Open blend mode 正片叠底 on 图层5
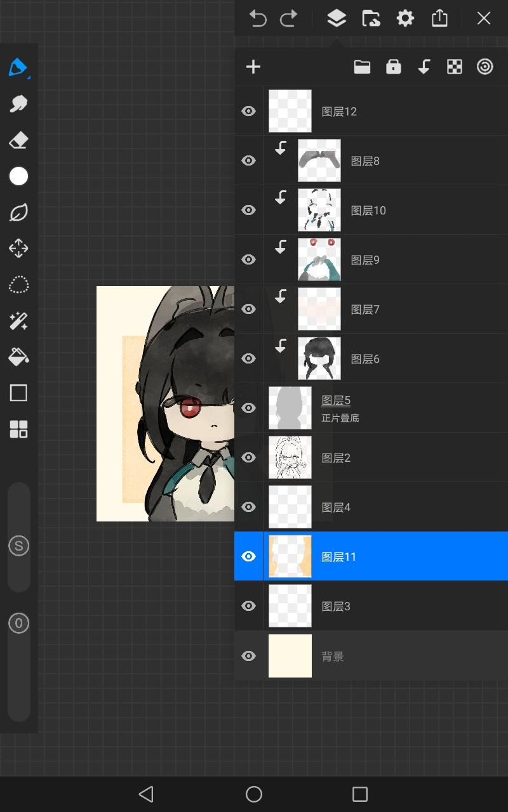 pyautogui.click(x=340, y=419)
